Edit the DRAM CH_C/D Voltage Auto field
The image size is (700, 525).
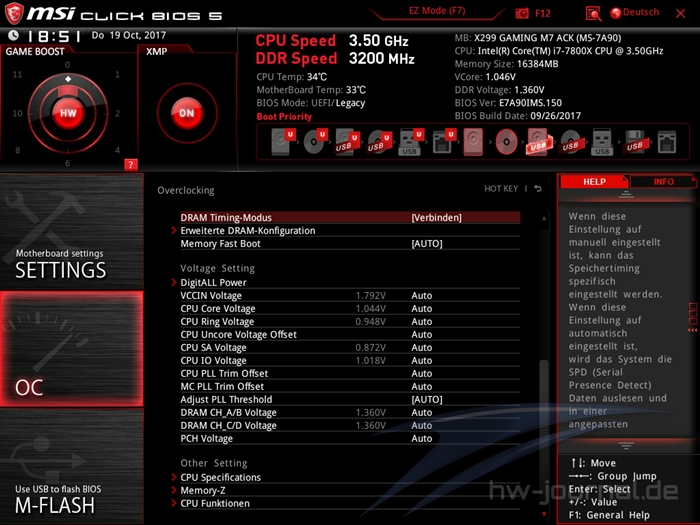click(421, 425)
